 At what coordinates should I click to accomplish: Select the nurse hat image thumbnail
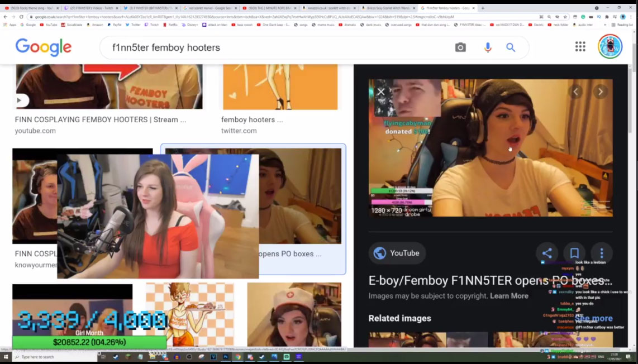tap(294, 314)
